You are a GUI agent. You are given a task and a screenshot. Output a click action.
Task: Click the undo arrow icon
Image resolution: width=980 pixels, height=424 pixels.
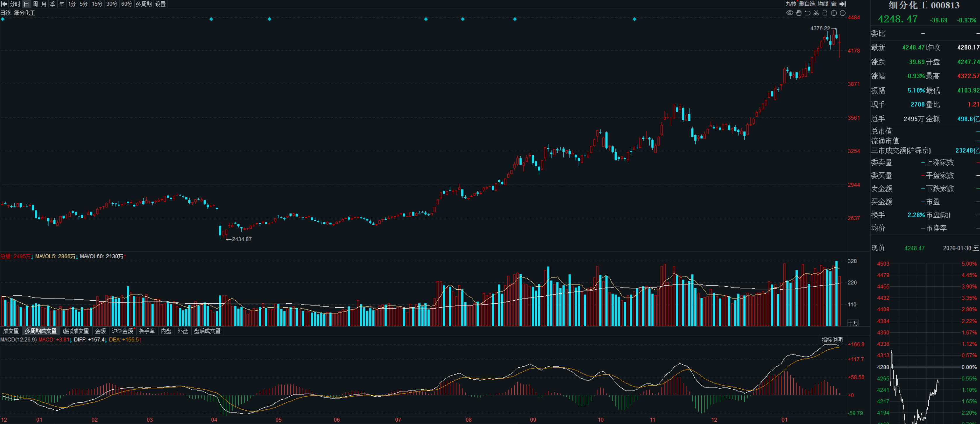tap(807, 13)
